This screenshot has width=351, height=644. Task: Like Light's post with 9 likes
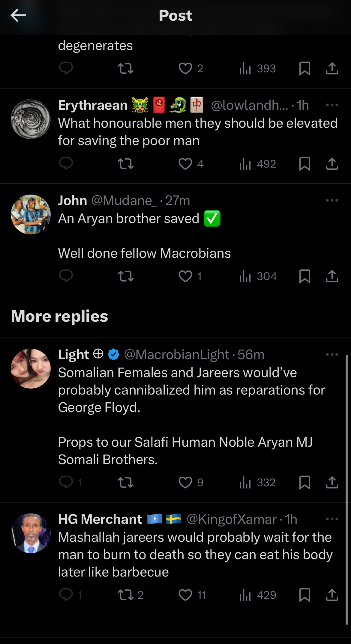185,482
